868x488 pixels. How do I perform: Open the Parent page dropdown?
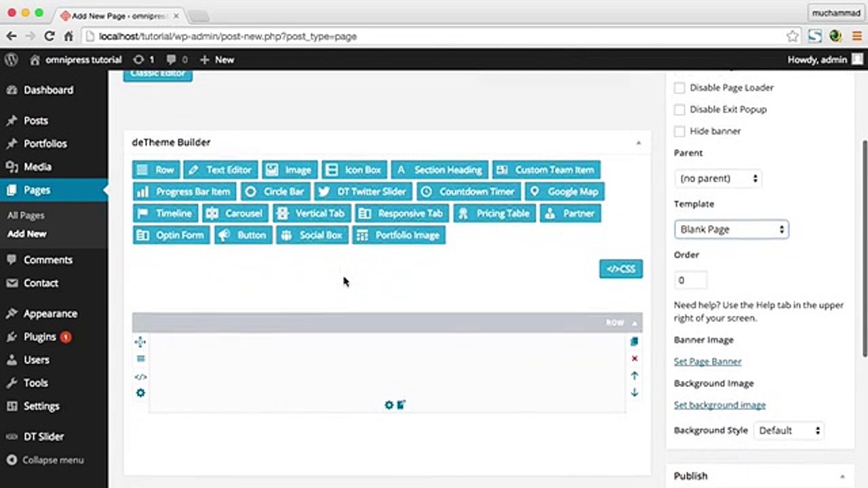(718, 179)
